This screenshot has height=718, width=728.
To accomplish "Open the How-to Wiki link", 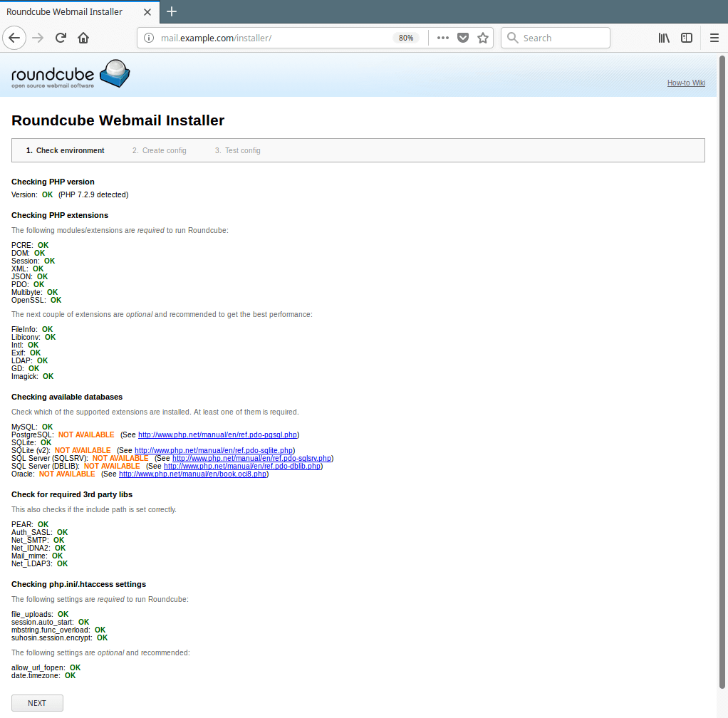I will (x=686, y=83).
